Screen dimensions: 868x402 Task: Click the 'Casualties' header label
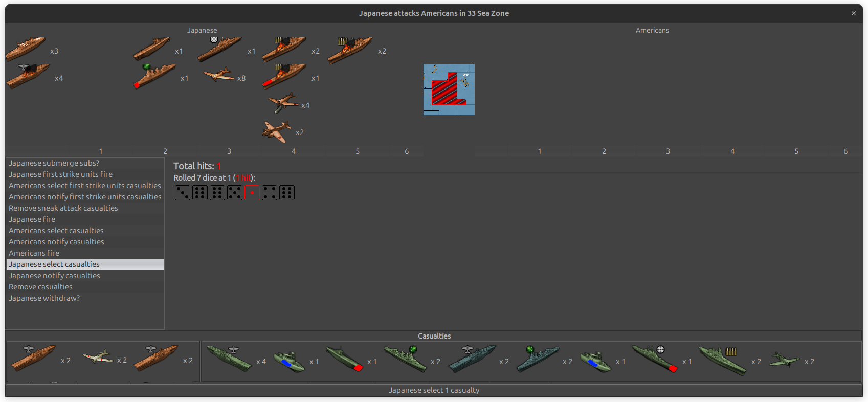(434, 336)
